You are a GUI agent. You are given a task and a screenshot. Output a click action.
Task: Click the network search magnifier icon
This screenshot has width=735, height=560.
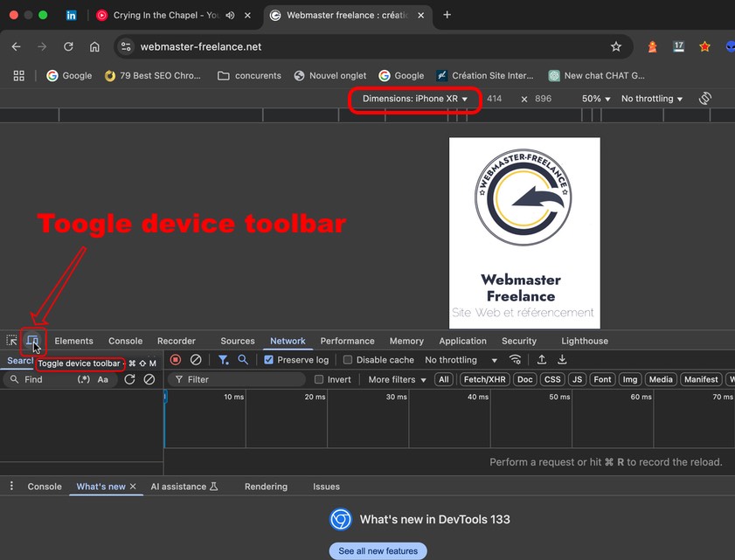coord(242,359)
